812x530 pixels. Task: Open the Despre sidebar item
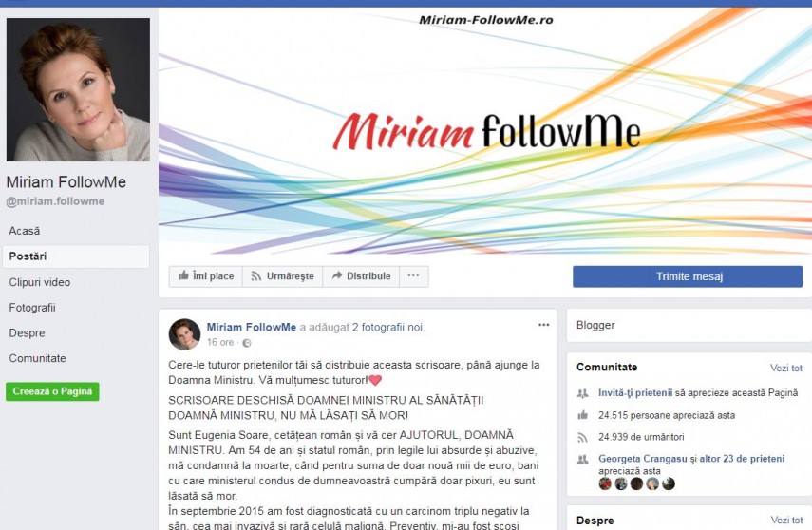click(27, 333)
